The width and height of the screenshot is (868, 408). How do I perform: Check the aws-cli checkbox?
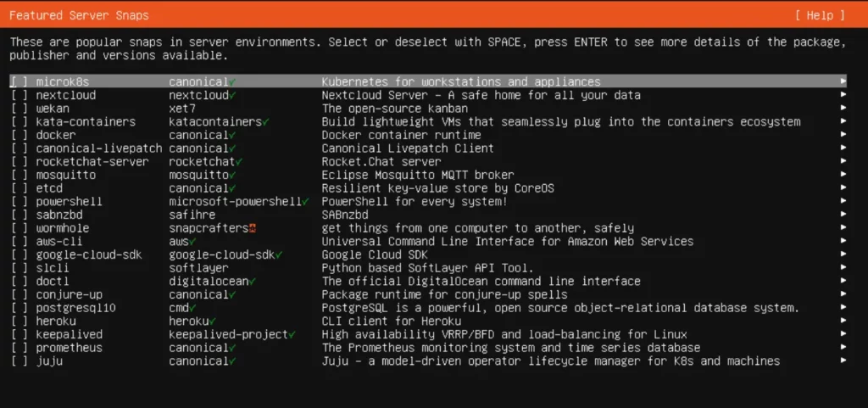coord(19,242)
